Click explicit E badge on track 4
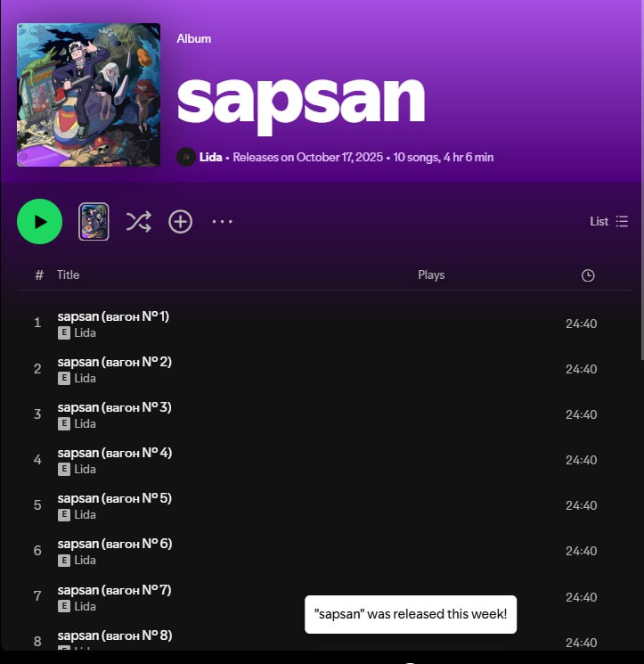Image resolution: width=644 pixels, height=664 pixels. tap(64, 469)
